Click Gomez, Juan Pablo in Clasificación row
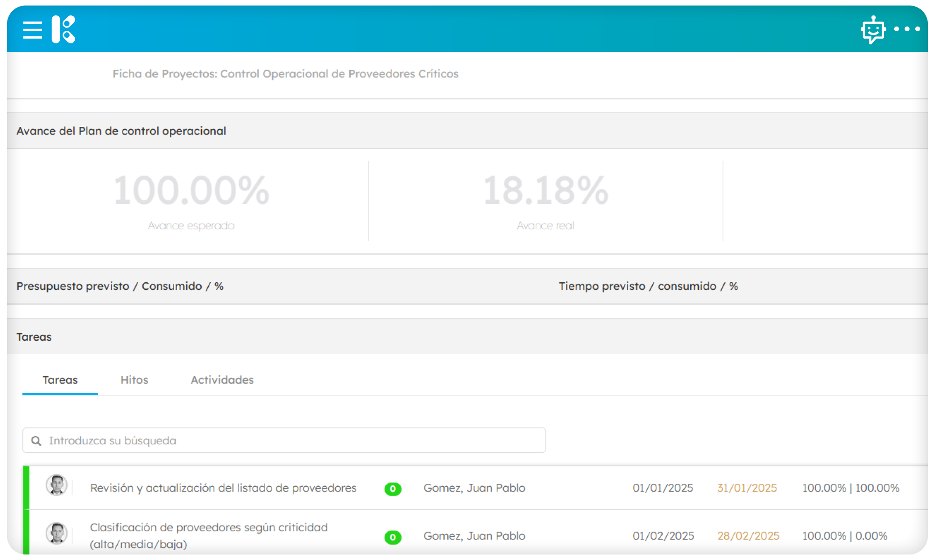This screenshot has width=934, height=560. point(474,536)
